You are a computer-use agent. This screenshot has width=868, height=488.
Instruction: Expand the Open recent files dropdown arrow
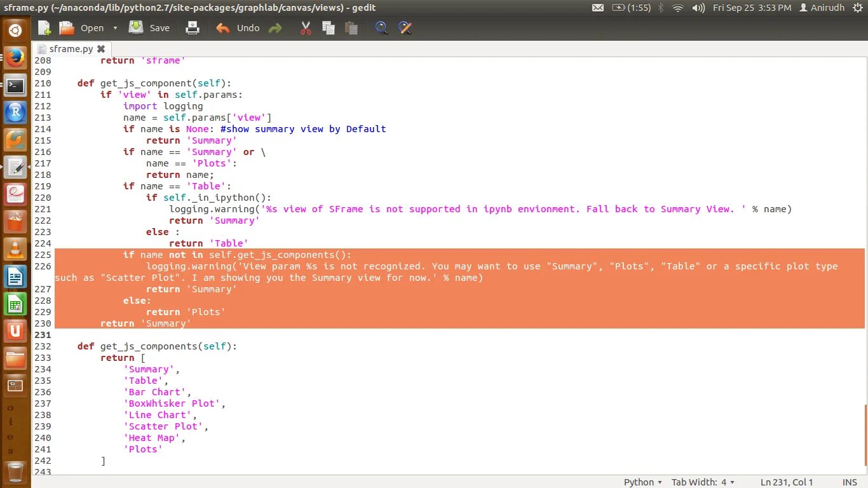(115, 28)
